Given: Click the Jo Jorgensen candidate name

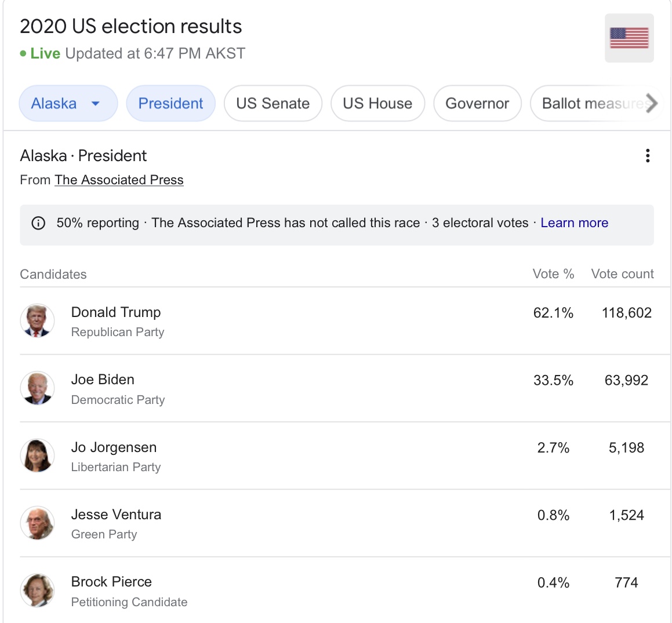Looking at the screenshot, I should coord(114,447).
